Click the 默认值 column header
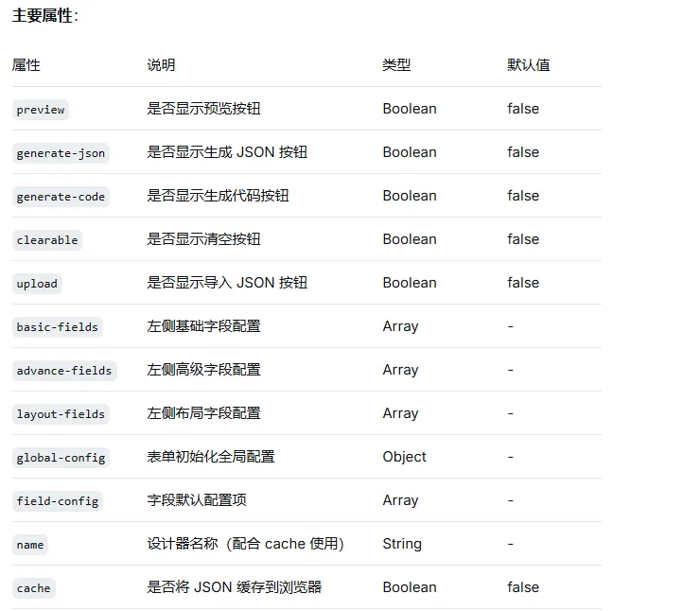Screen dimensions: 700x611 coord(529,65)
